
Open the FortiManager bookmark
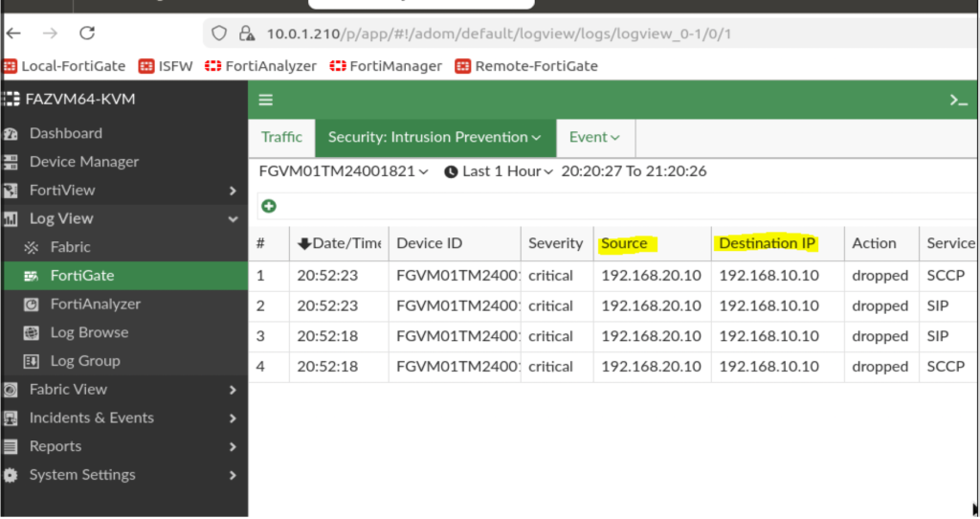386,66
